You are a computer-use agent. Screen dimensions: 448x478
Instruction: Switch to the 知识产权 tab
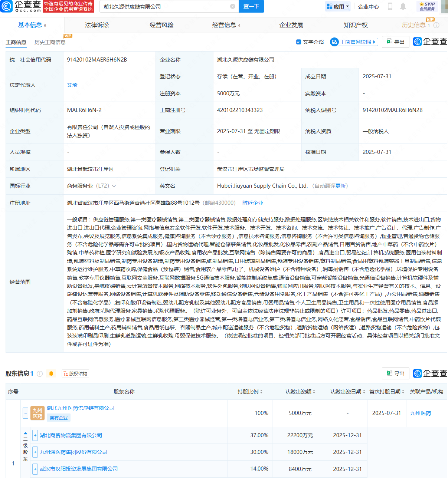point(356,25)
